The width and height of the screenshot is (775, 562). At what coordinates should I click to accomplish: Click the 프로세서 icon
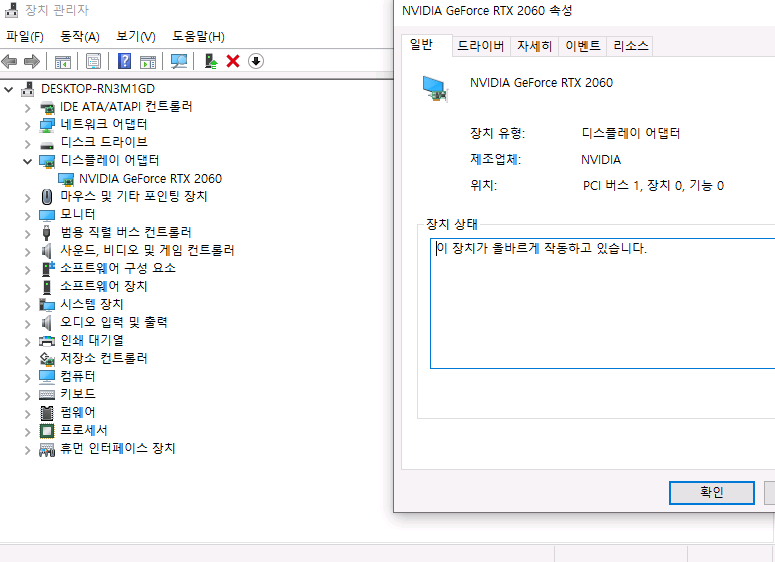46,431
